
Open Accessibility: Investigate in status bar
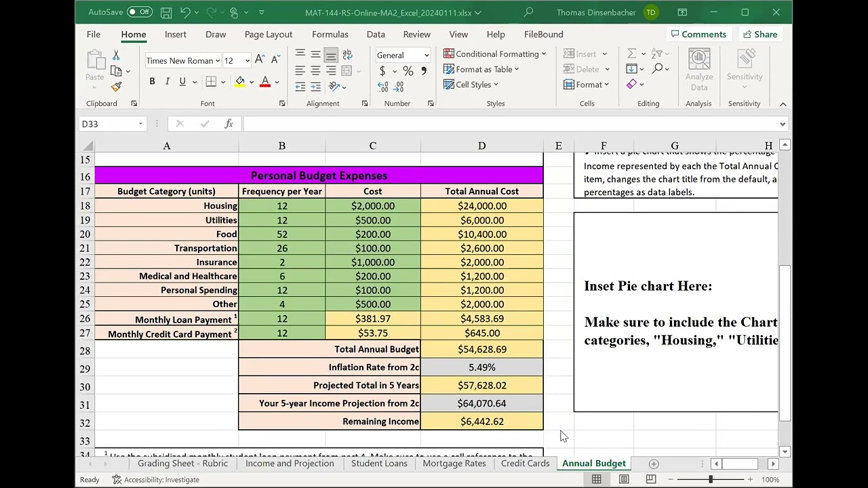(155, 479)
